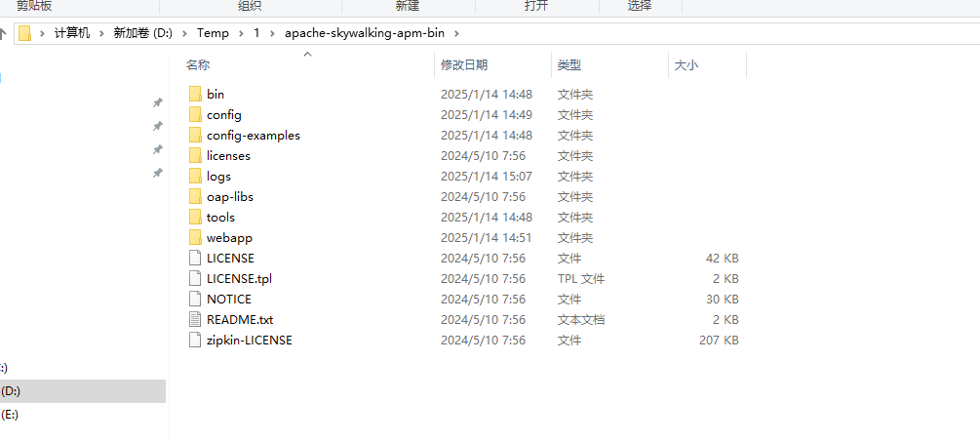Click the webapp folder name

[x=229, y=238]
